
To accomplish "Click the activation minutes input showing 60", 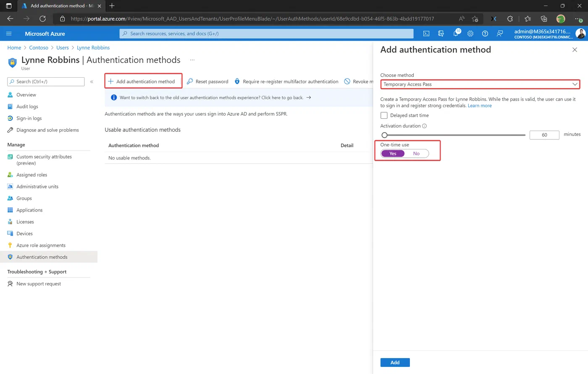I will [x=544, y=135].
